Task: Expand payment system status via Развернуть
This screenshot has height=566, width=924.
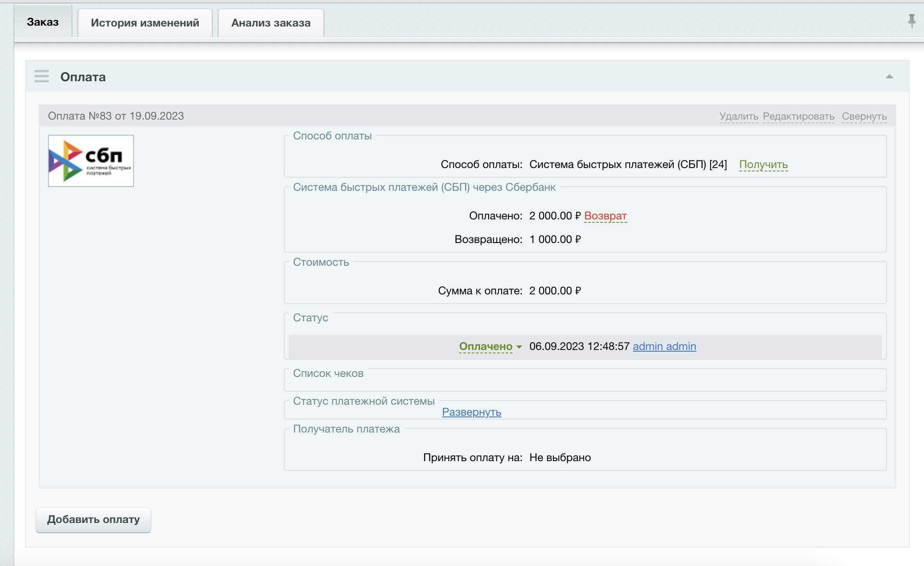Action: pyautogui.click(x=471, y=412)
